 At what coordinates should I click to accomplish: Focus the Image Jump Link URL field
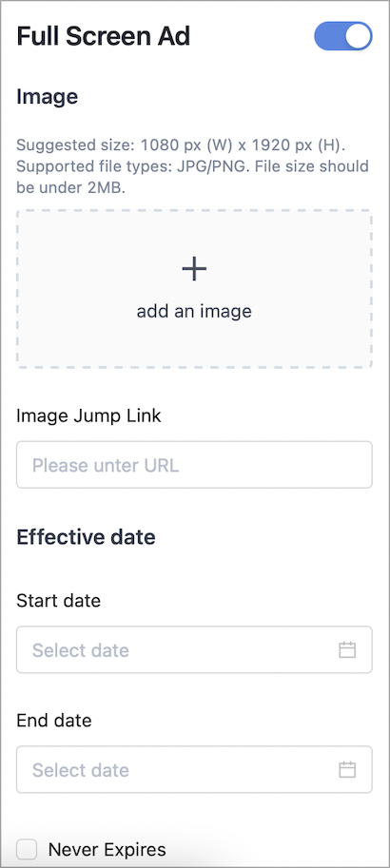tap(194, 465)
